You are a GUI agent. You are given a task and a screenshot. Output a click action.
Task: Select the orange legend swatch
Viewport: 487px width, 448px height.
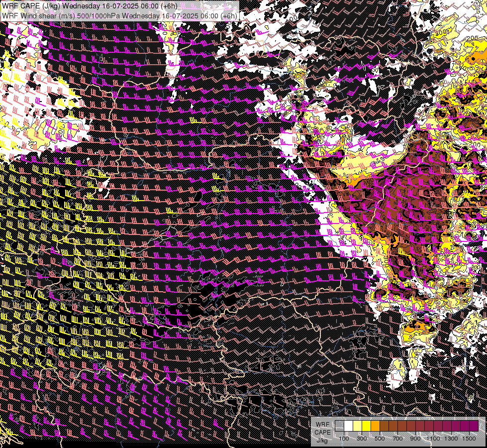[375, 426]
